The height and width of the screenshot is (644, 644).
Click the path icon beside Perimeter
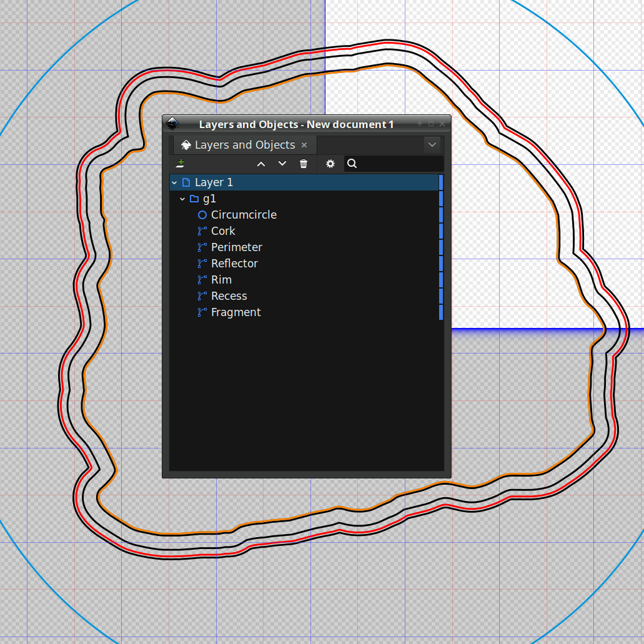click(201, 247)
